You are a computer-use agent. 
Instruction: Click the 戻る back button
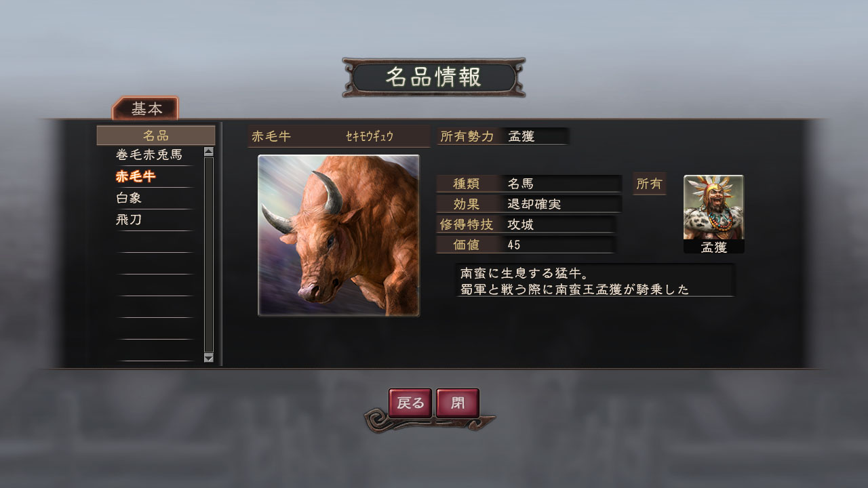click(x=410, y=403)
